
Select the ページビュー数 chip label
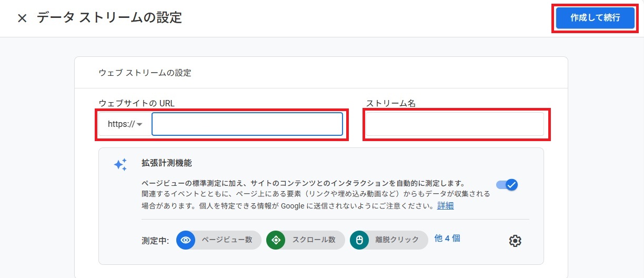(x=227, y=240)
